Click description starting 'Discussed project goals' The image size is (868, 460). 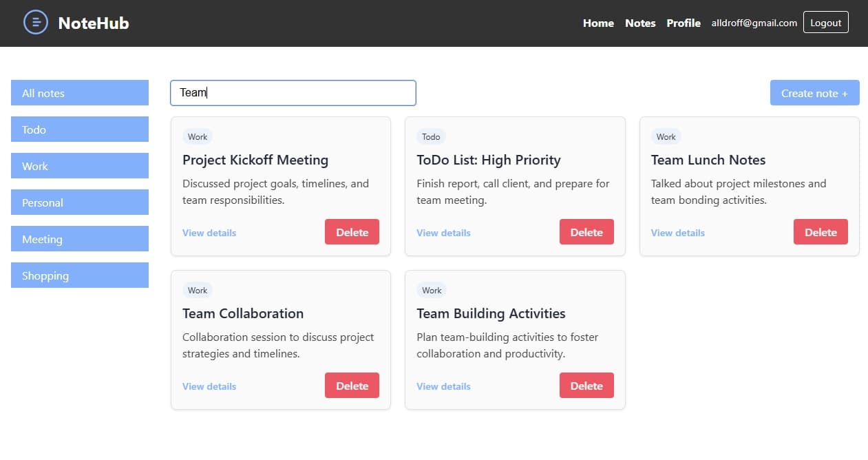275,192
